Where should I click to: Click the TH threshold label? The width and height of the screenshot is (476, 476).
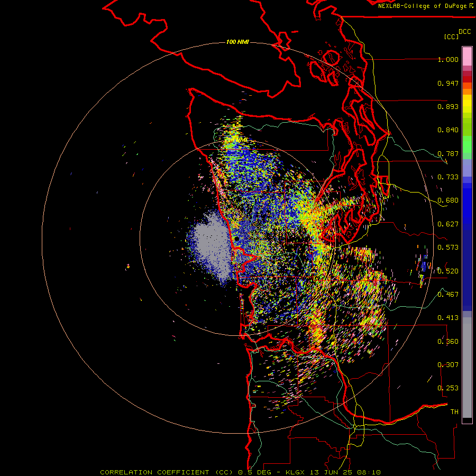454,412
